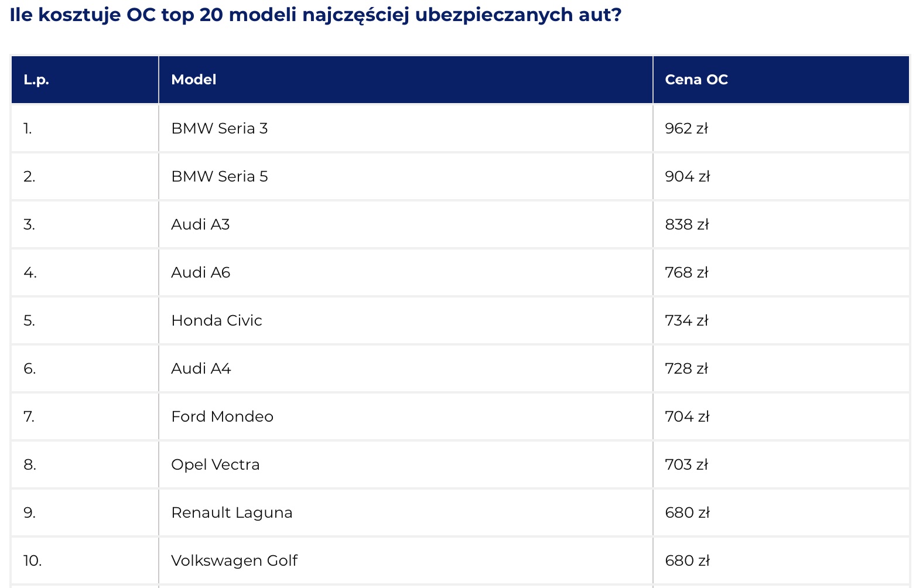The height and width of the screenshot is (588, 916).
Task: Select the 904 zł price cell
Action: point(781,176)
